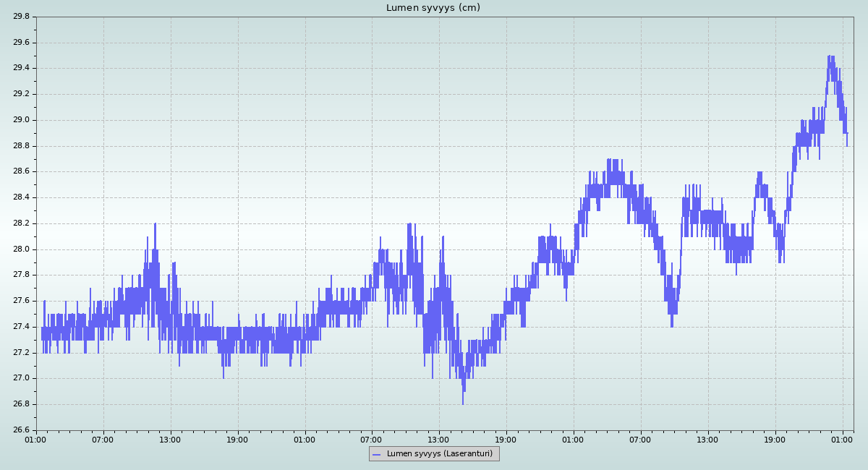Click the rightmost 01:00 x-axis label

pyautogui.click(x=842, y=440)
